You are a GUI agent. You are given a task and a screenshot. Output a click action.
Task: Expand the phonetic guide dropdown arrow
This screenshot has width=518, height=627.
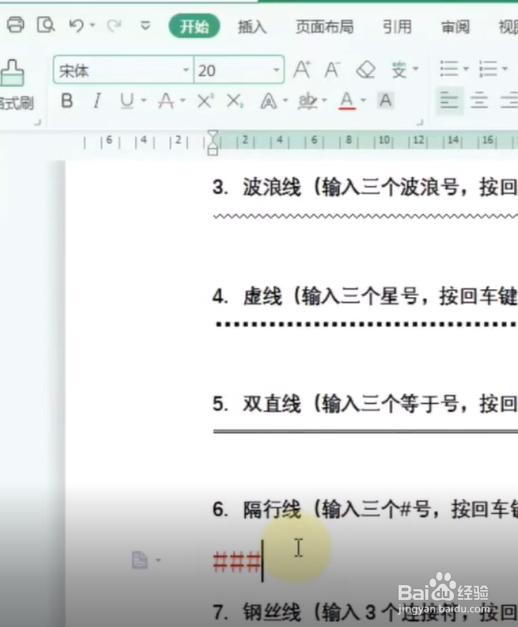pyautogui.click(x=416, y=69)
